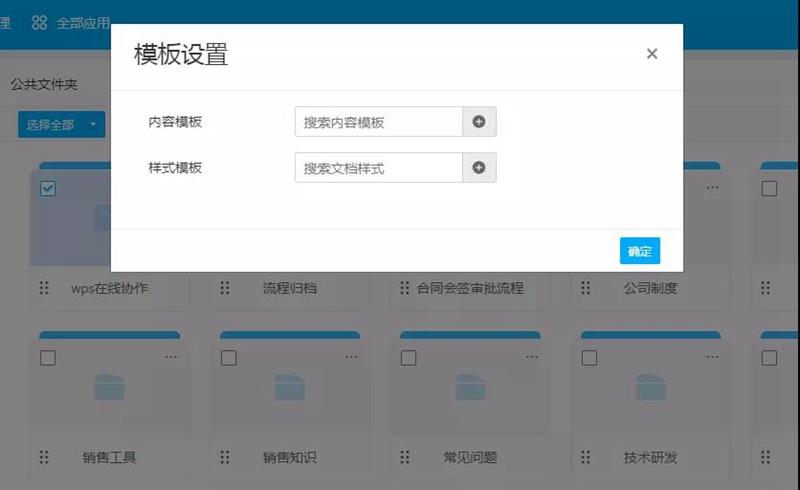Click the 合同会签审批流程 folder name
The height and width of the screenshot is (490, 800).
470,288
